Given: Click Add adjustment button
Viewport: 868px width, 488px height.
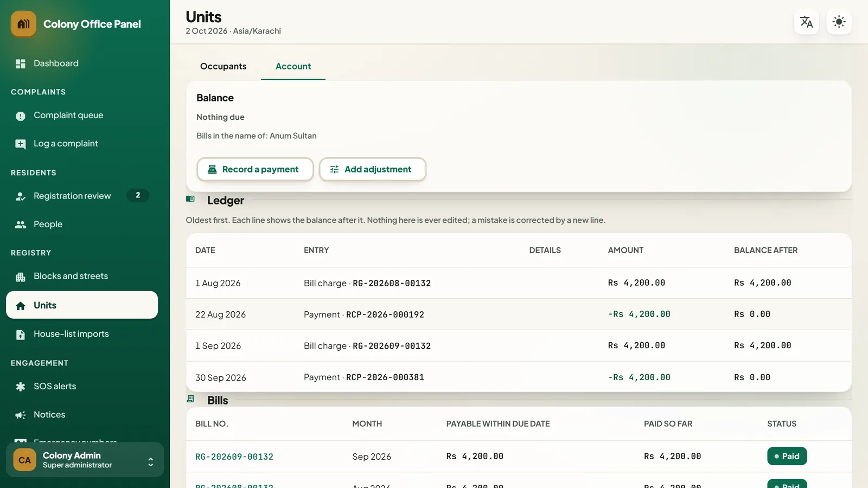Looking at the screenshot, I should pyautogui.click(x=373, y=169).
